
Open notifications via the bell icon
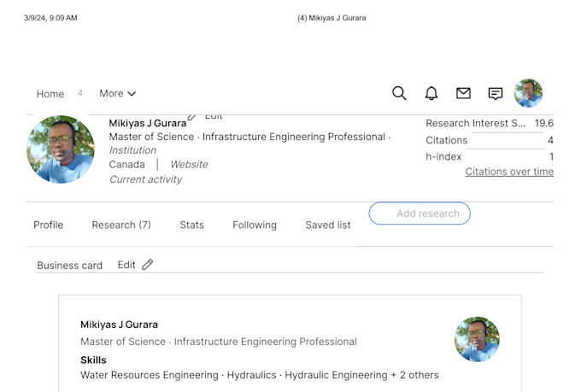tap(431, 93)
